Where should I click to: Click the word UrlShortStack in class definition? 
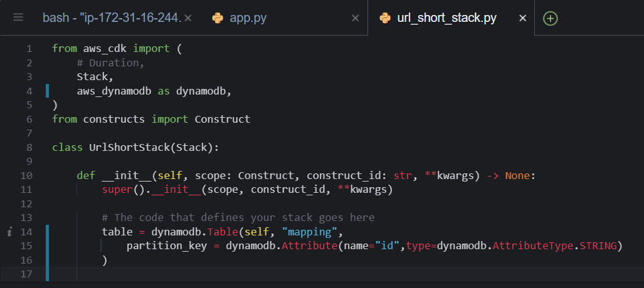click(x=129, y=147)
